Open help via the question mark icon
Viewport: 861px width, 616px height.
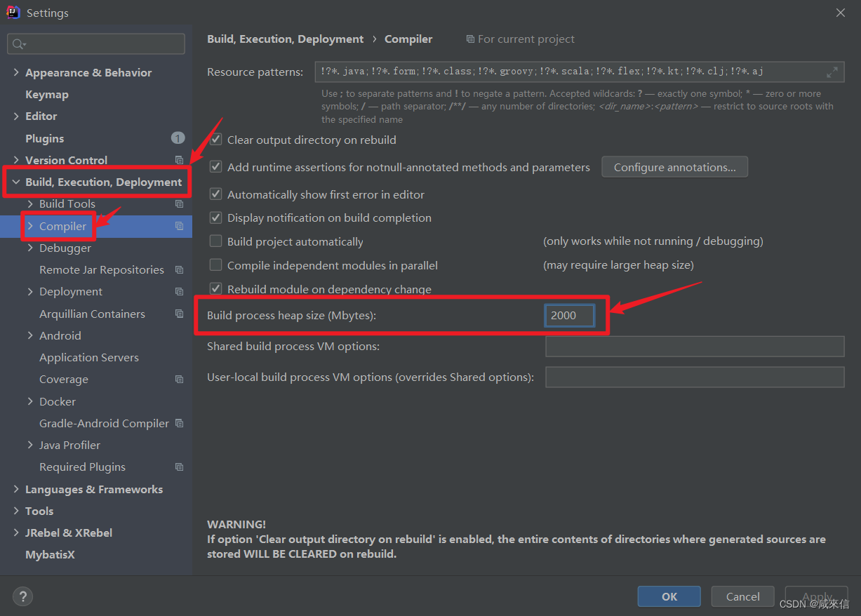point(22,596)
